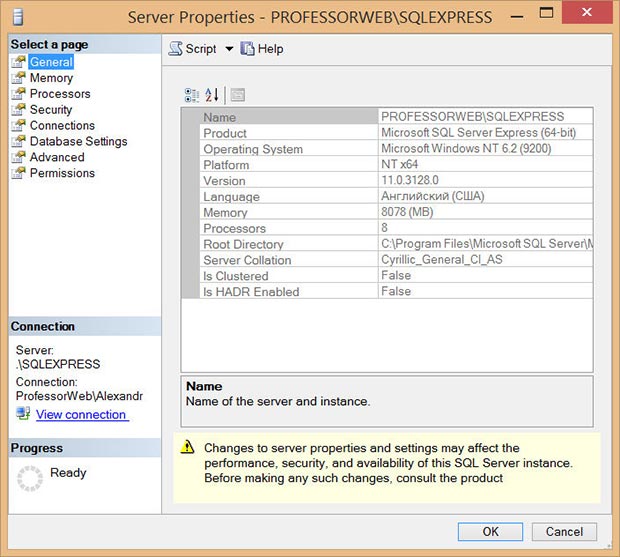Click value Cyrillic_General_CI_AS
Screen dimensions: 620x557
[442, 259]
